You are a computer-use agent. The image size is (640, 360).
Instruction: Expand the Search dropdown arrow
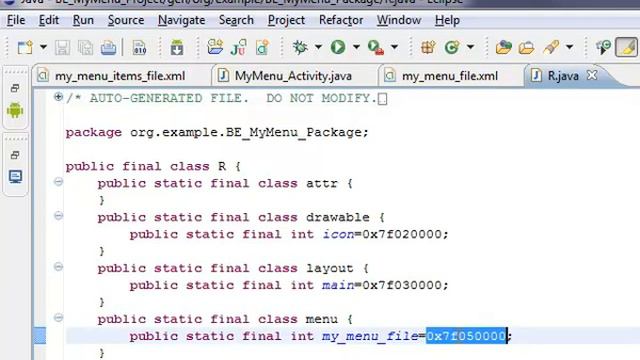tap(569, 47)
